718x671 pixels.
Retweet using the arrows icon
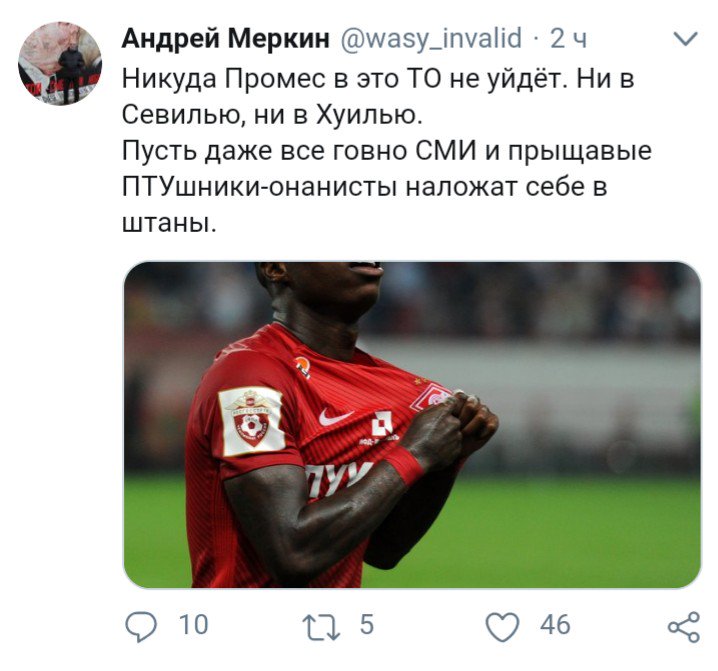pyautogui.click(x=321, y=627)
